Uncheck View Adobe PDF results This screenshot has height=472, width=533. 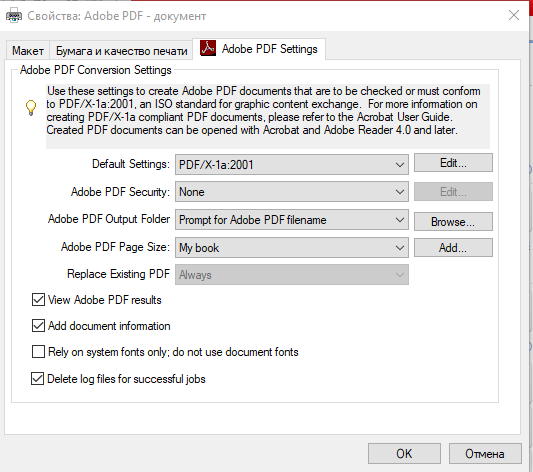coord(38,300)
